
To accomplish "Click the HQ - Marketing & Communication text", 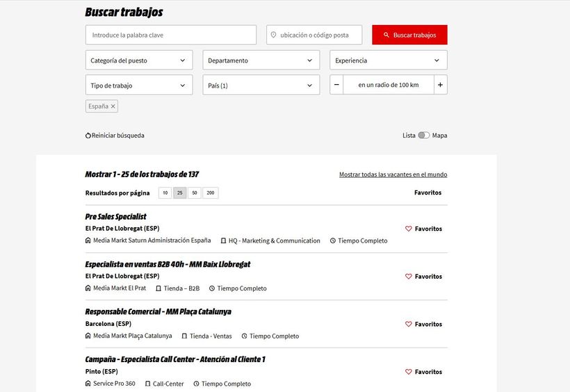I will coord(275,240).
